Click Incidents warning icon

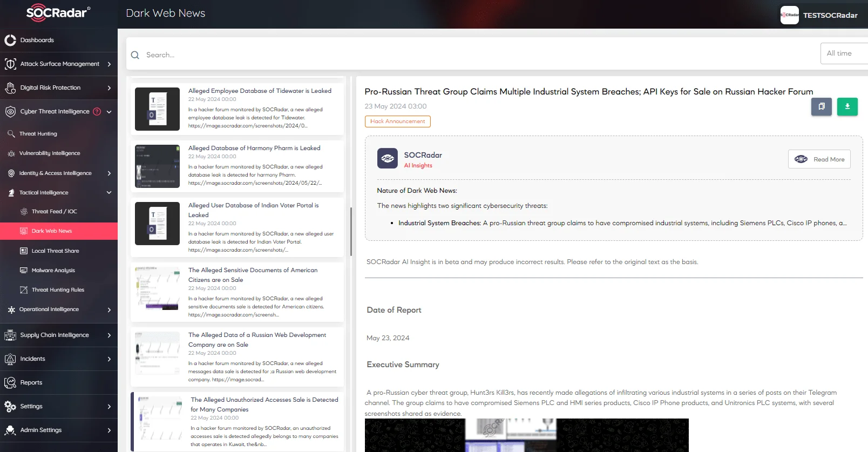point(10,359)
